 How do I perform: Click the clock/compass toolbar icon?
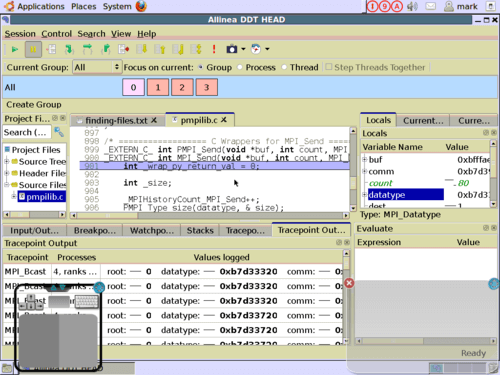coord(256,49)
